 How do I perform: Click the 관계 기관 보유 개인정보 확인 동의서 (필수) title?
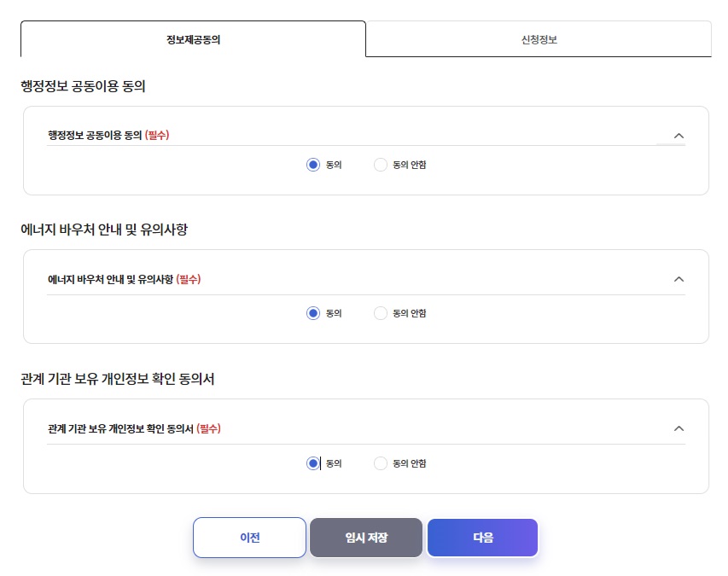click(134, 428)
